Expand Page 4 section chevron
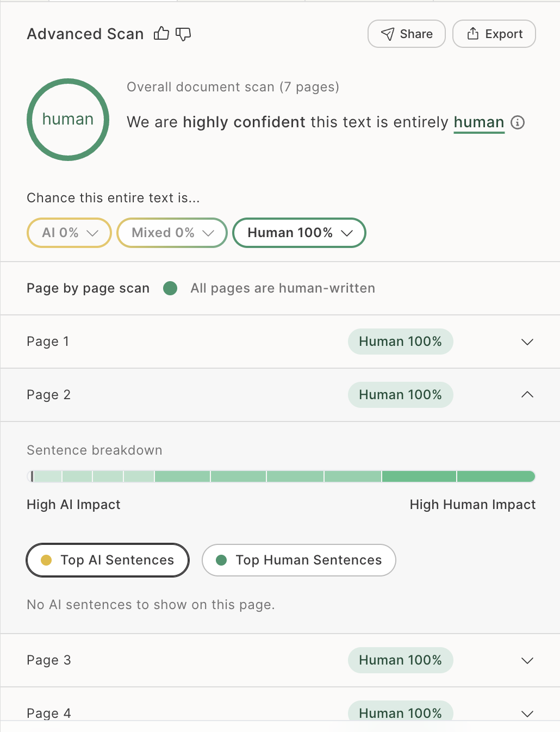 click(x=527, y=714)
